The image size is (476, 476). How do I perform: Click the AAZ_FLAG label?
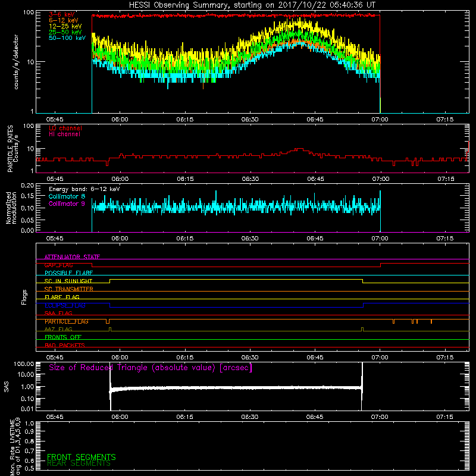pyautogui.click(x=58, y=330)
